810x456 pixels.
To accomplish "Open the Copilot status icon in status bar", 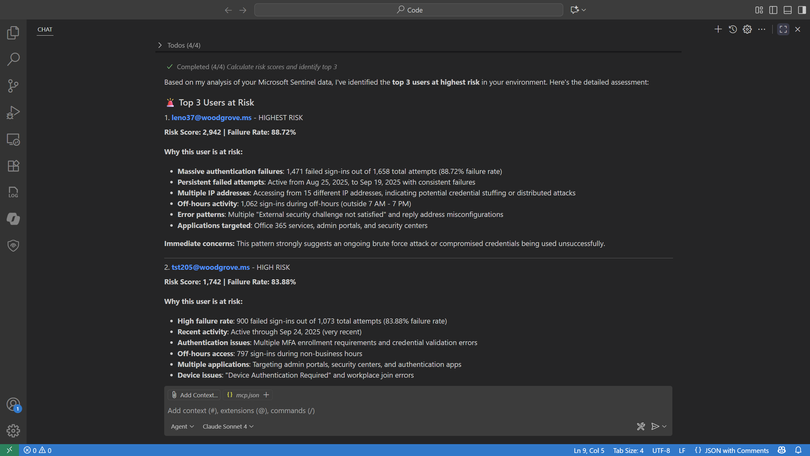I will 782,450.
